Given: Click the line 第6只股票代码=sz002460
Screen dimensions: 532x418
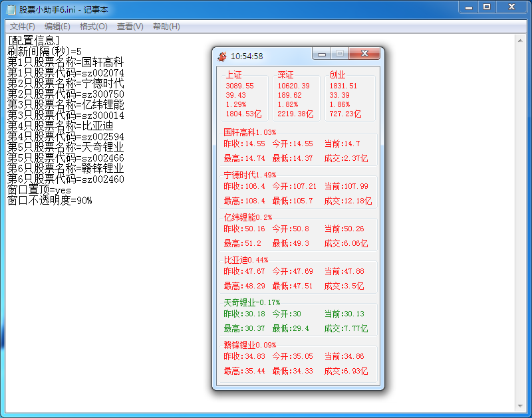Looking at the screenshot, I should pyautogui.click(x=65, y=179).
